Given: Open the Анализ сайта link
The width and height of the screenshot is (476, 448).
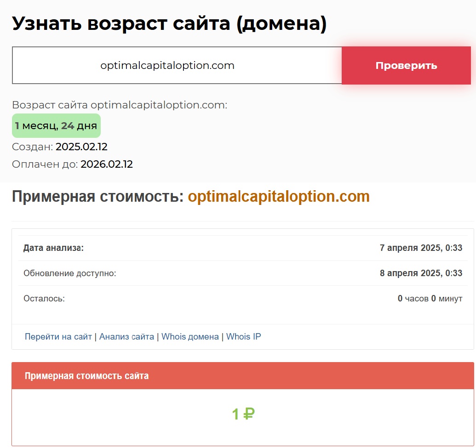Looking at the screenshot, I should 126,337.
